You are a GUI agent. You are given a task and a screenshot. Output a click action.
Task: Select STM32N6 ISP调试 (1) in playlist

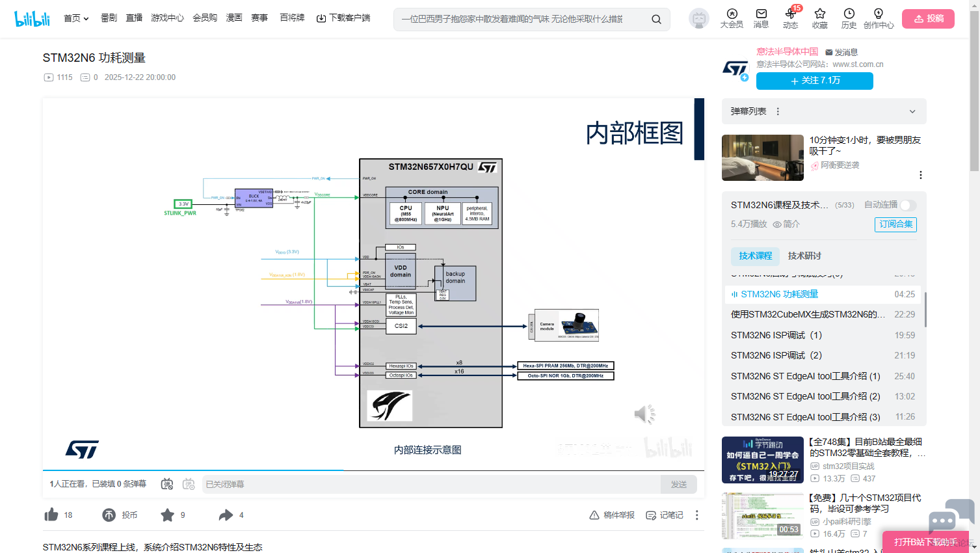pos(776,335)
